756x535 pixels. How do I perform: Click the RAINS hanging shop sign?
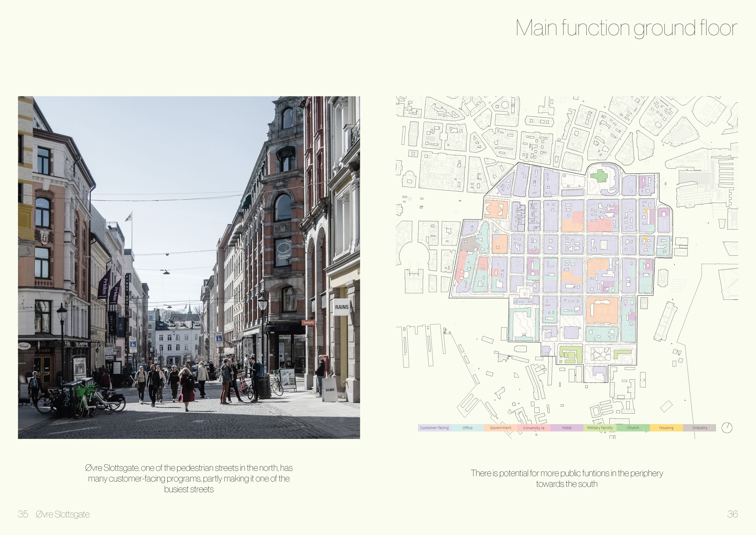(x=342, y=307)
